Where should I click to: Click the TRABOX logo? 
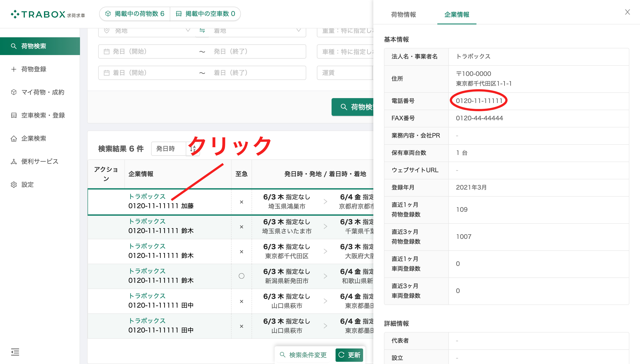point(48,14)
